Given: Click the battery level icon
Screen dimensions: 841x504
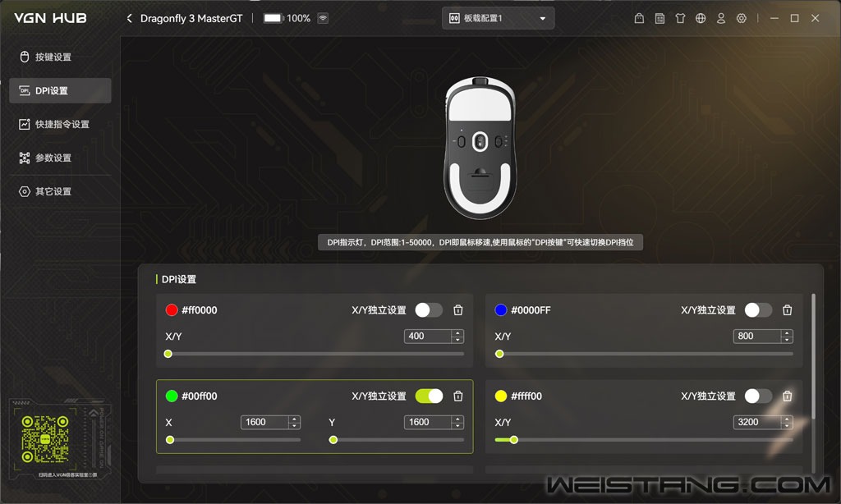Looking at the screenshot, I should pyautogui.click(x=273, y=18).
